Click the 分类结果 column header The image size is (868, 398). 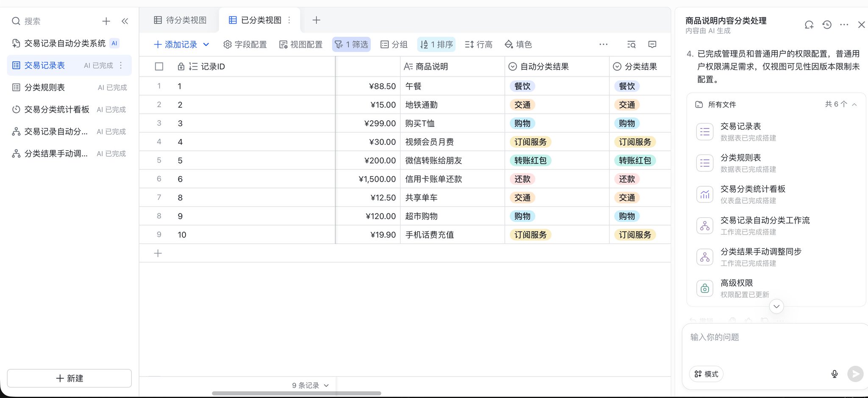tap(640, 66)
